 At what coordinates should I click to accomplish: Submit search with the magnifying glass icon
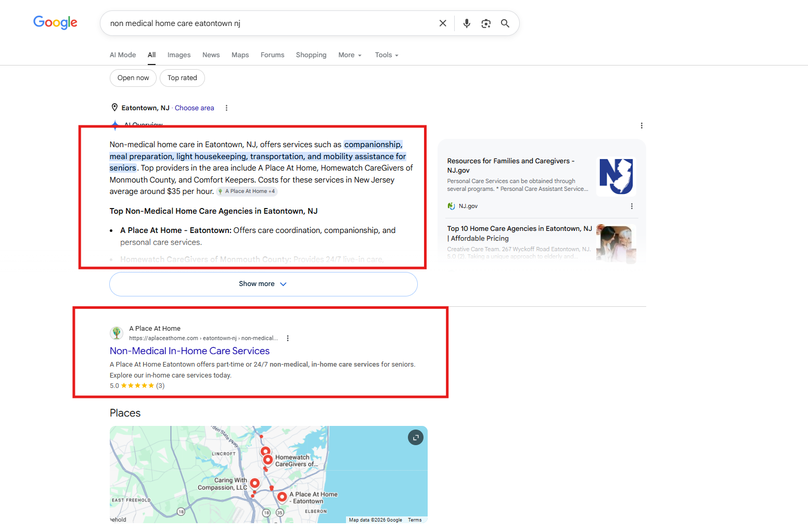505,23
